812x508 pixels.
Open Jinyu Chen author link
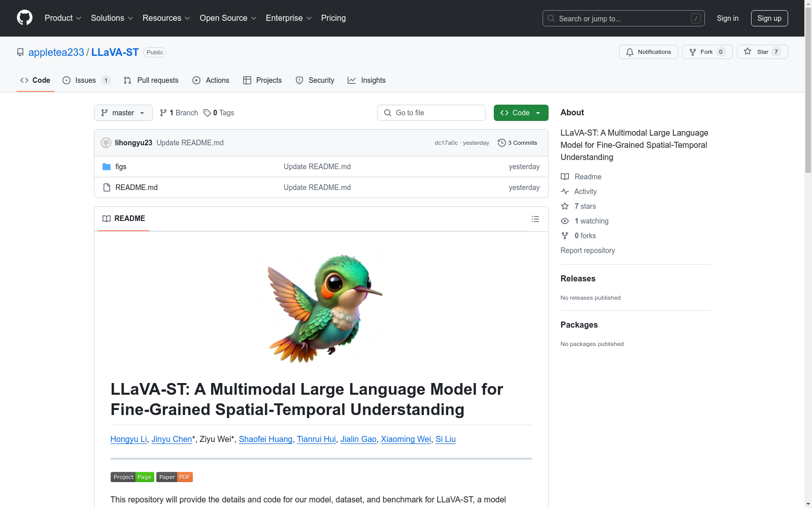click(x=172, y=439)
